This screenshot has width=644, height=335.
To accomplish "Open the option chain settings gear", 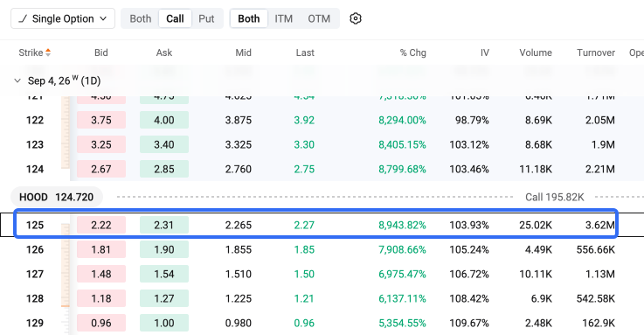I will click(x=356, y=18).
